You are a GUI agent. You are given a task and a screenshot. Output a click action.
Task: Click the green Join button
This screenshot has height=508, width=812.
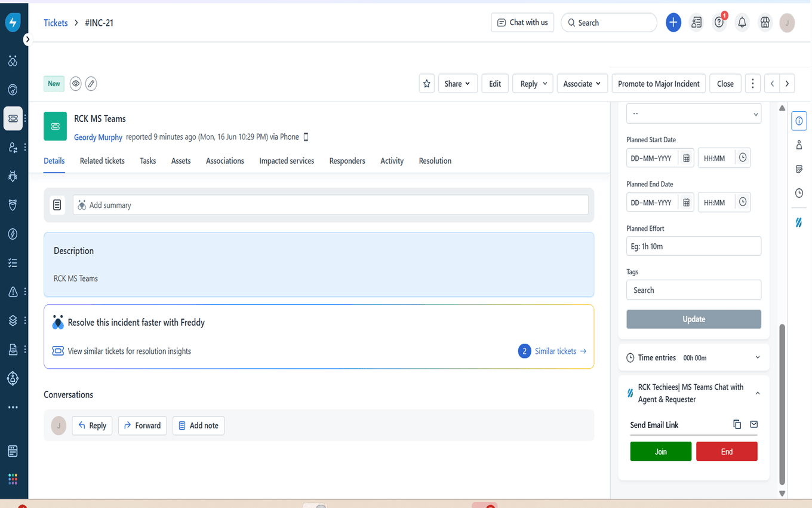[661, 451]
